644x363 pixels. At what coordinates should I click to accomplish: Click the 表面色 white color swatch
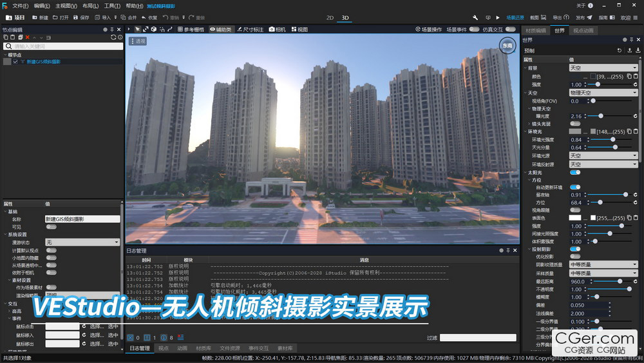point(575,218)
